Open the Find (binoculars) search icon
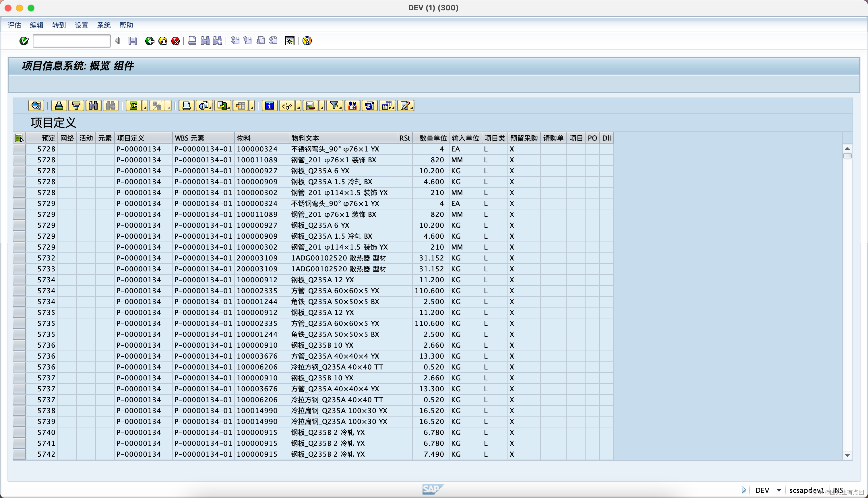 93,105
